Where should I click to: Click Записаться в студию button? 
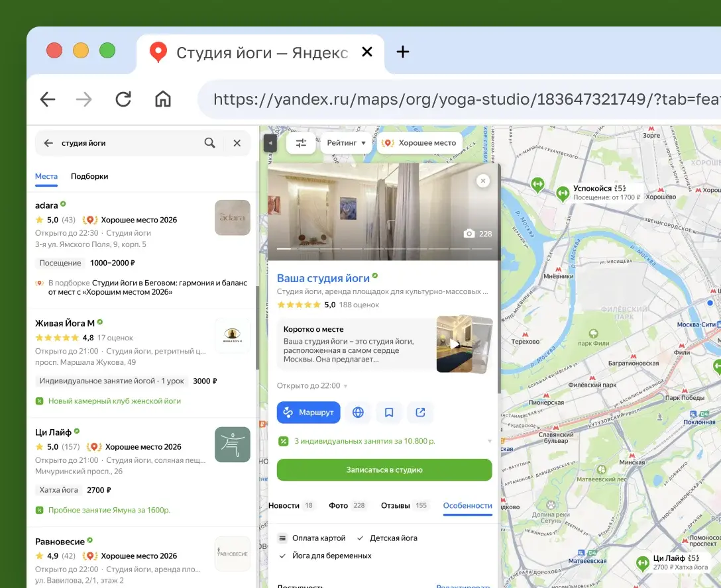(384, 470)
